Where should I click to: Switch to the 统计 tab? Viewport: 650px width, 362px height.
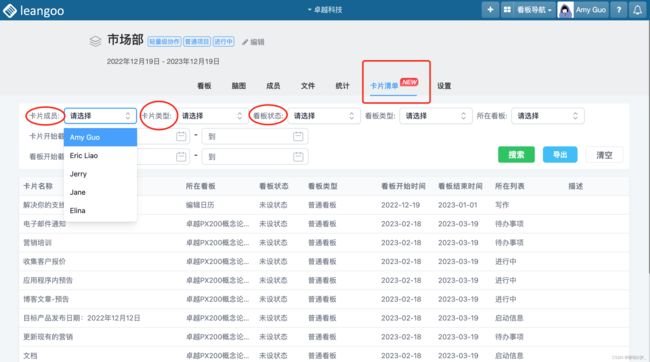point(342,86)
